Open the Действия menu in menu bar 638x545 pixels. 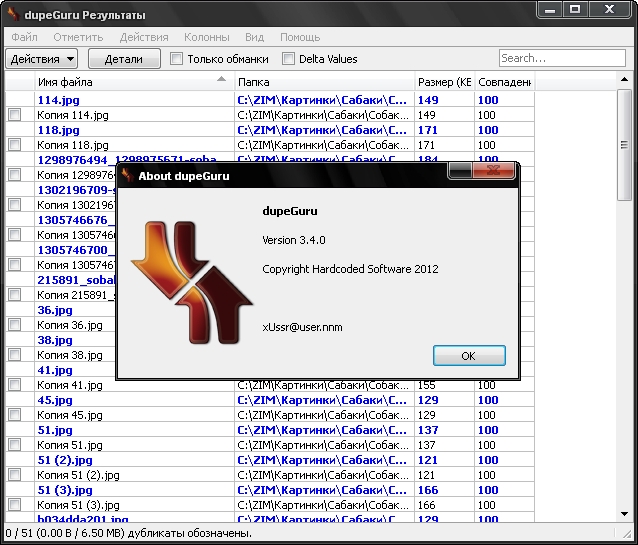click(144, 37)
